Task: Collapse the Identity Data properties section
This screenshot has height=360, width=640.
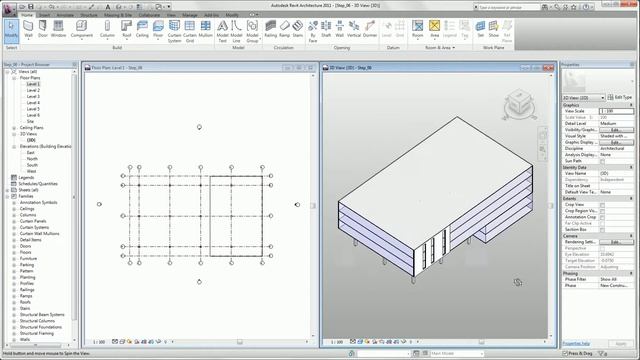Action: click(x=631, y=168)
